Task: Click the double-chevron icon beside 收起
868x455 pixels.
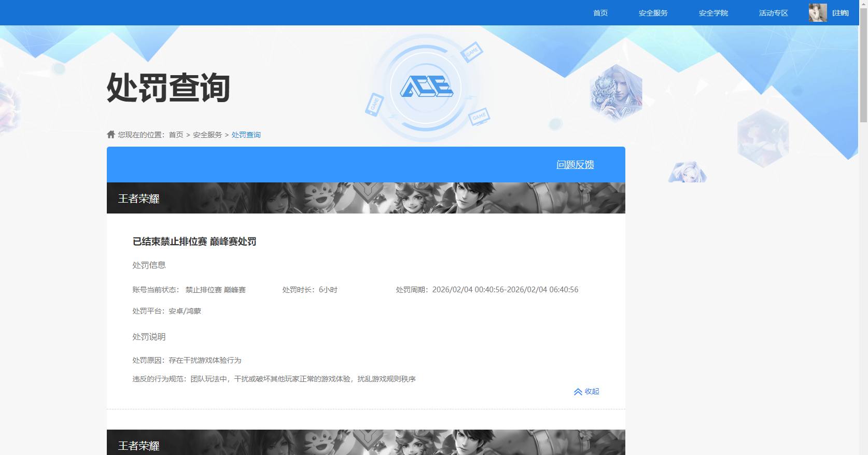Action: (578, 392)
